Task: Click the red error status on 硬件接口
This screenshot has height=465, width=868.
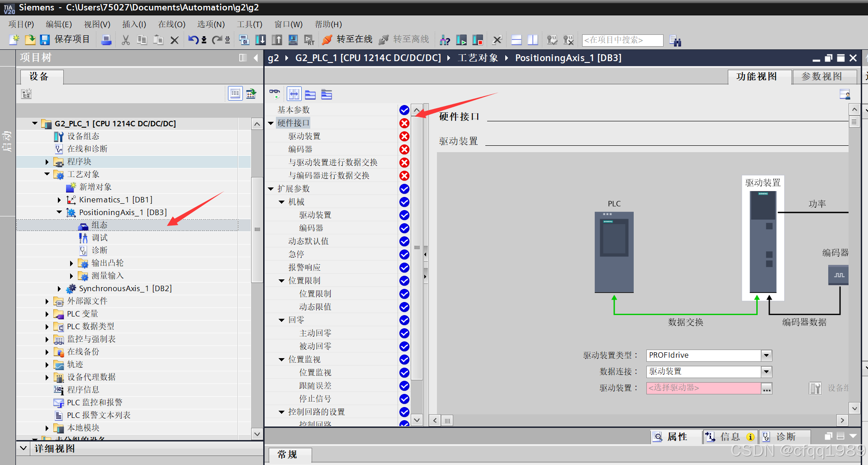Action: pos(404,123)
